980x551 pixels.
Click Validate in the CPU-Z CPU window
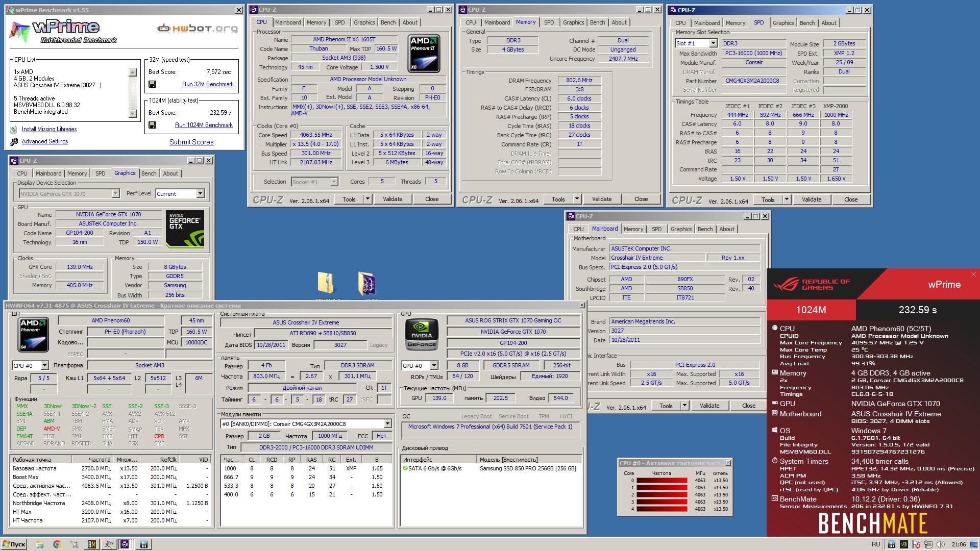(x=393, y=199)
